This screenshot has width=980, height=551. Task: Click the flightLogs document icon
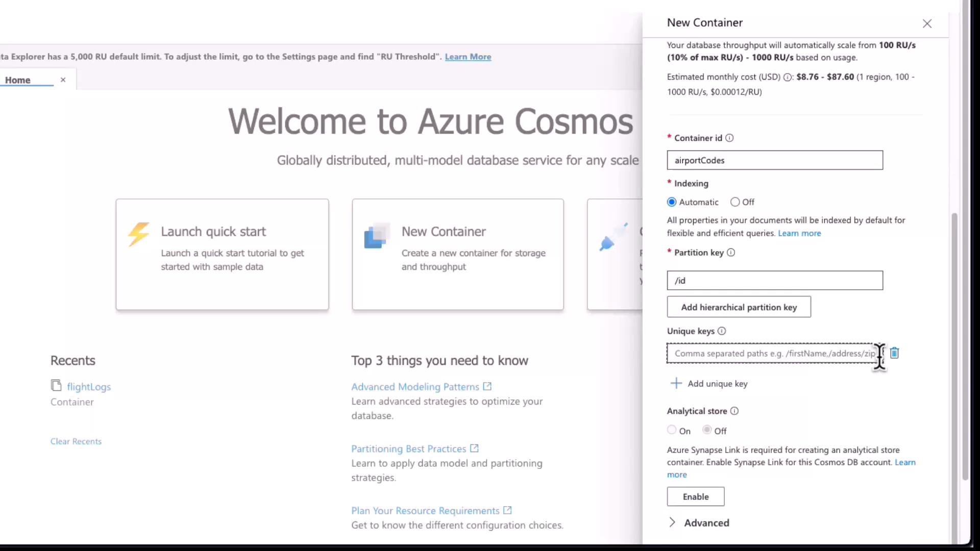coord(56,385)
